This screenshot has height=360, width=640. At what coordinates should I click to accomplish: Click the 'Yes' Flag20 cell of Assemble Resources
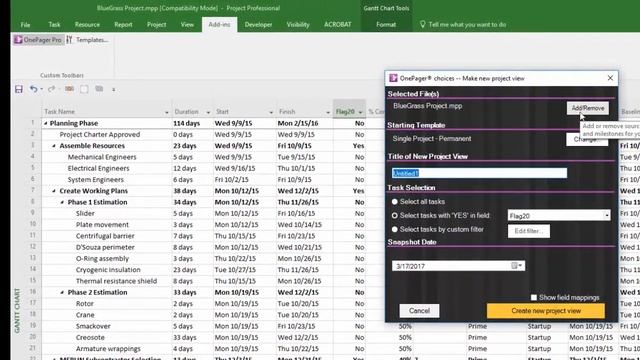(x=358, y=146)
